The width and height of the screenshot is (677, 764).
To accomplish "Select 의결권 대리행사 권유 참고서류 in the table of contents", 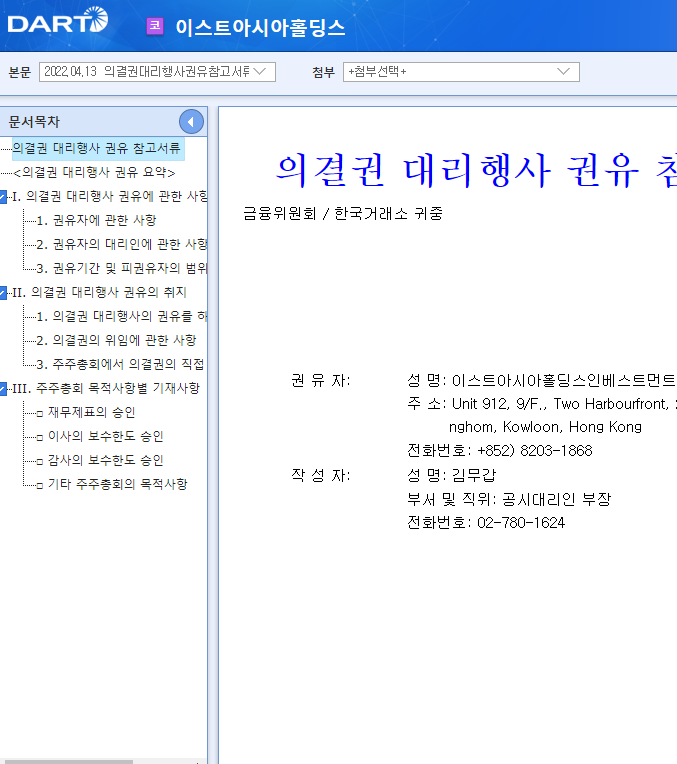I will tap(97, 148).
